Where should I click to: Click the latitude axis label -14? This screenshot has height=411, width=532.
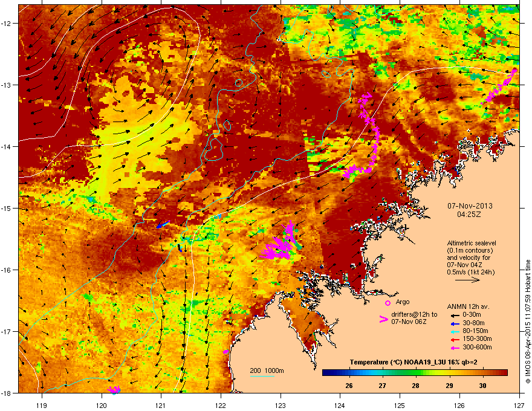(6, 147)
